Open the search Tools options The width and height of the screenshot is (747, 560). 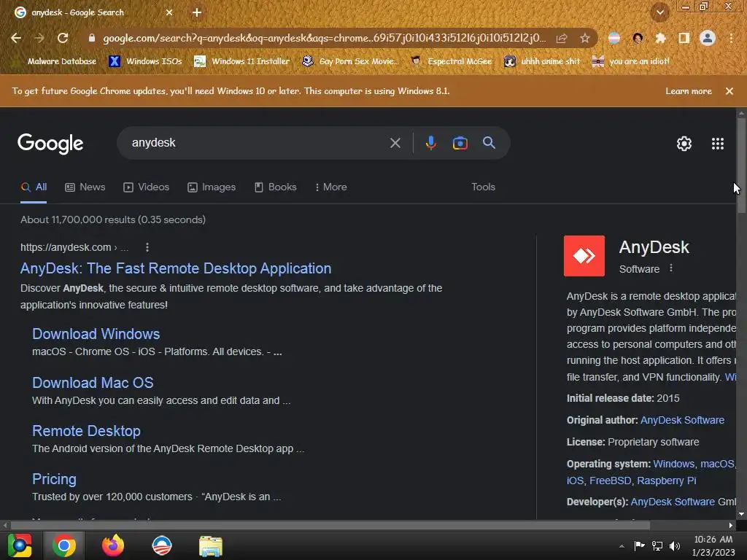483,187
